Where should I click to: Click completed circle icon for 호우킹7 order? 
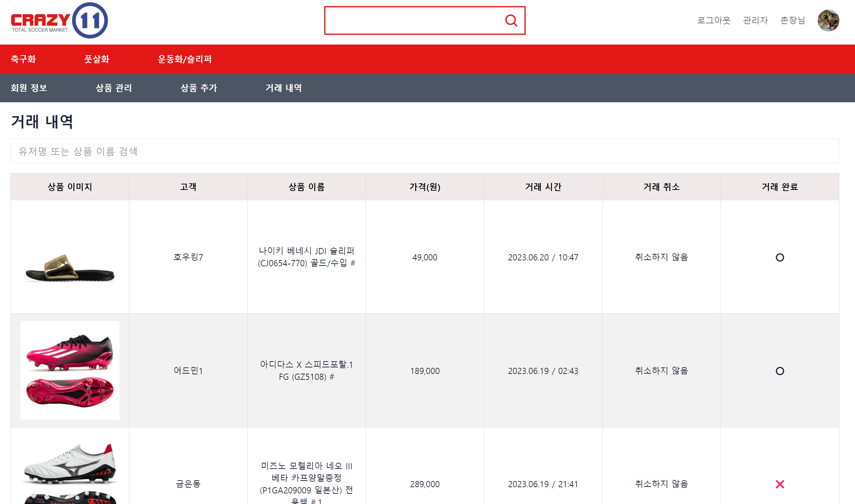[x=780, y=257]
